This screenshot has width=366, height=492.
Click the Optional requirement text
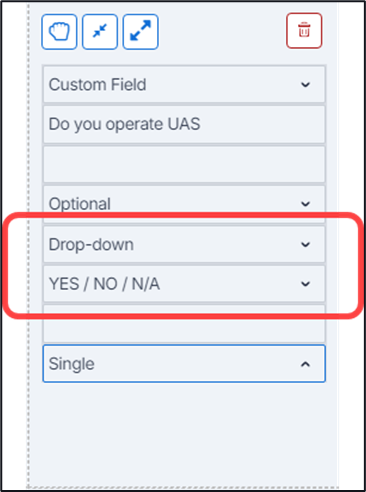[x=80, y=204]
